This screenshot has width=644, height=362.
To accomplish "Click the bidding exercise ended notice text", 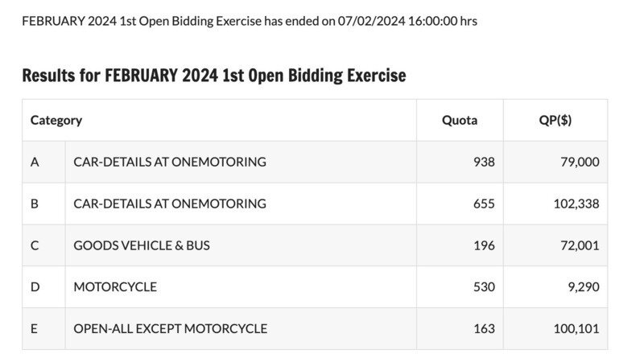I will coord(250,21).
